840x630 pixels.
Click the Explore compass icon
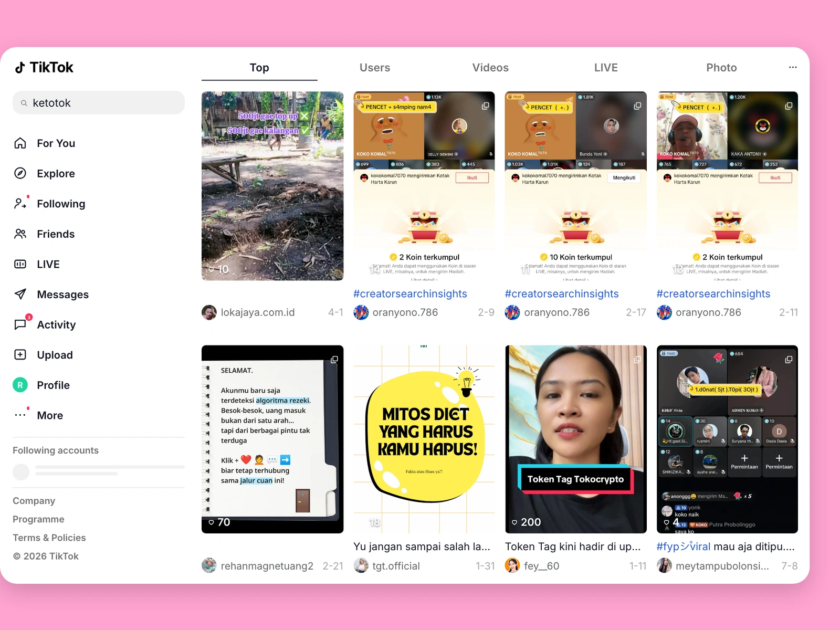(x=20, y=173)
